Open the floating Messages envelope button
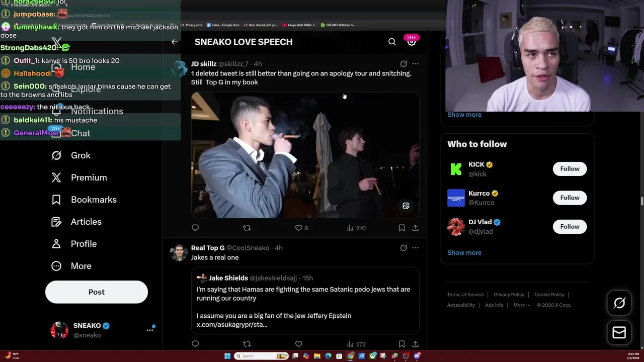This screenshot has width=644, height=362. coord(619,332)
